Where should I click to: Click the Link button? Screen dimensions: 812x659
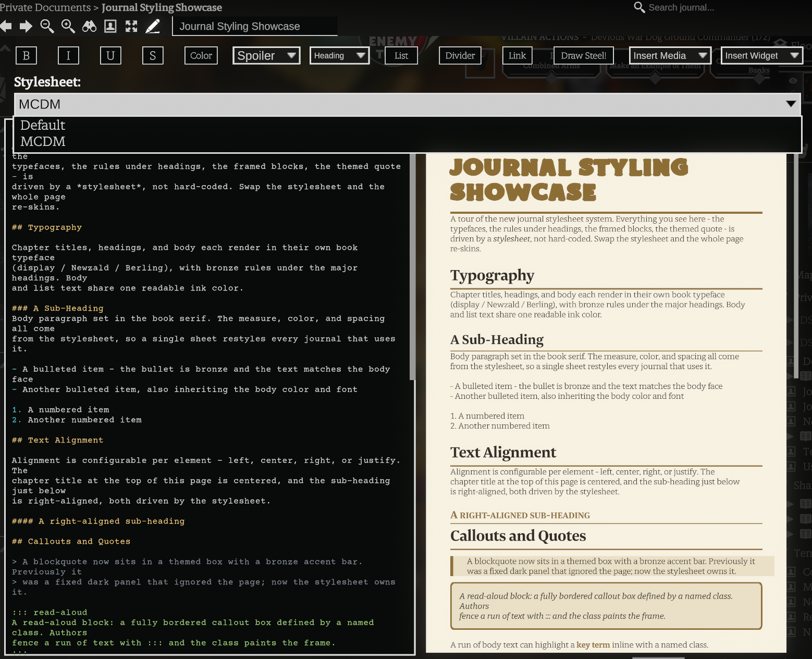pos(517,56)
